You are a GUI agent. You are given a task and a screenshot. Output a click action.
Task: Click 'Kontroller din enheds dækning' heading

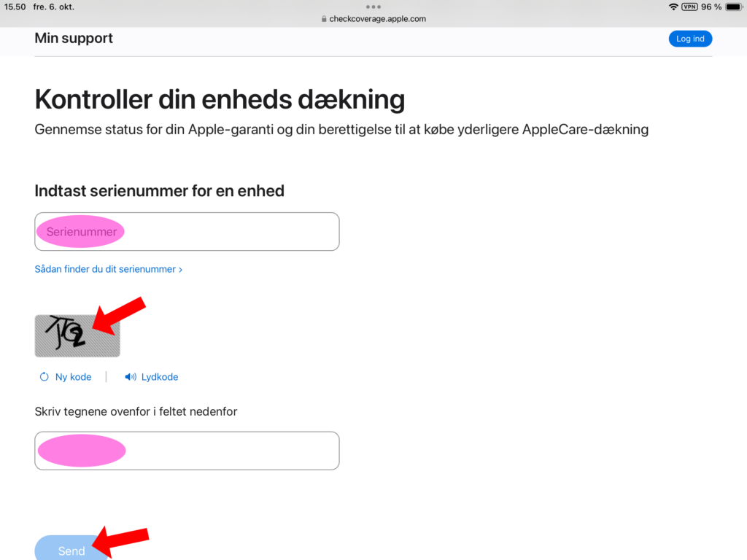click(220, 99)
